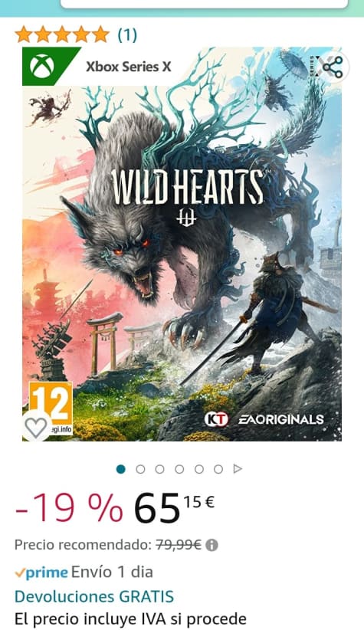This screenshot has width=364, height=630.
Task: Select the fifth image carousel dot
Action: (199, 469)
